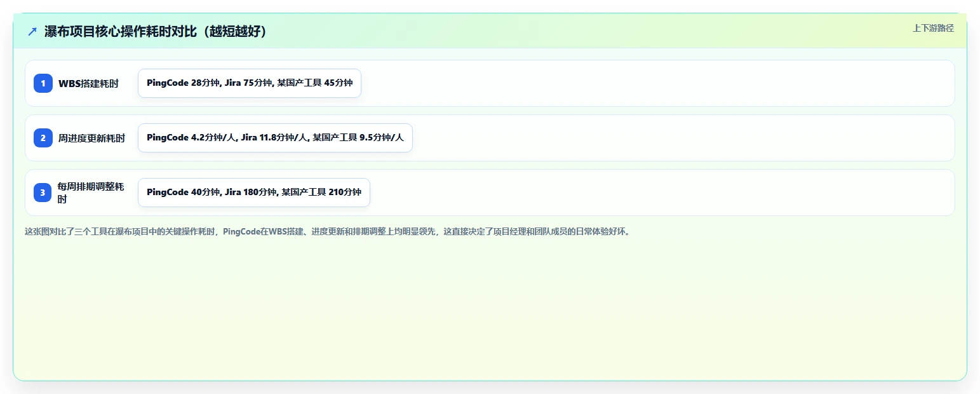Click the PingCode 40分钟 value box
Image resolution: width=980 pixels, height=394 pixels.
point(254,193)
